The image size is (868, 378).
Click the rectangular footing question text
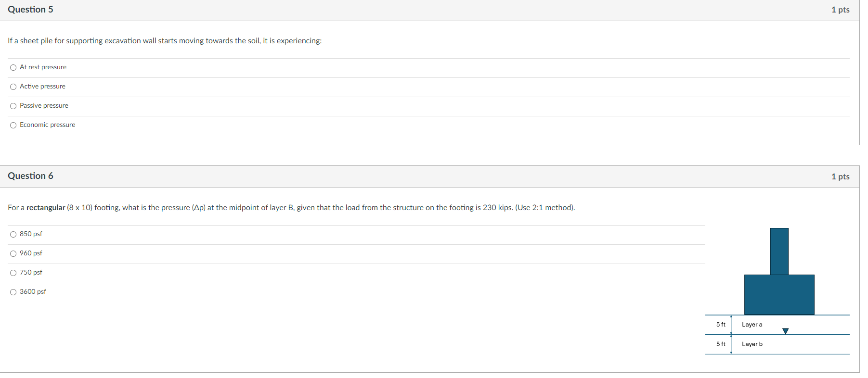point(291,208)
